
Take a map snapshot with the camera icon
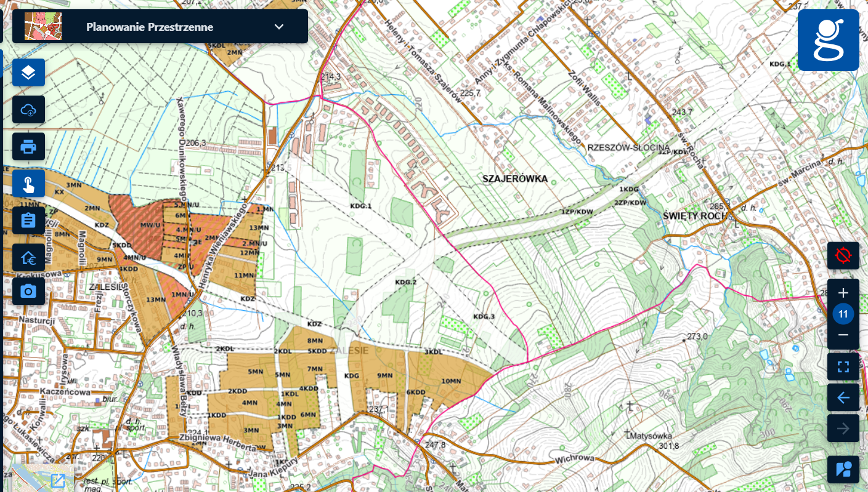tap(28, 291)
